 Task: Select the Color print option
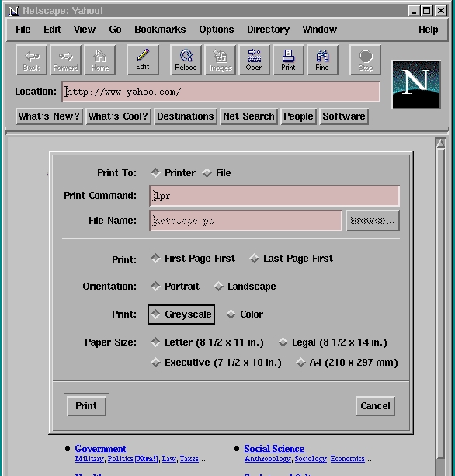(245, 314)
